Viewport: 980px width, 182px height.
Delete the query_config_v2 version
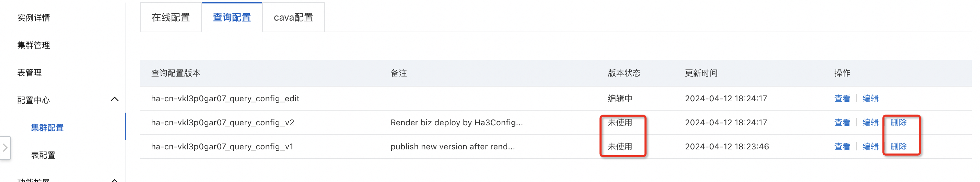coord(898,123)
